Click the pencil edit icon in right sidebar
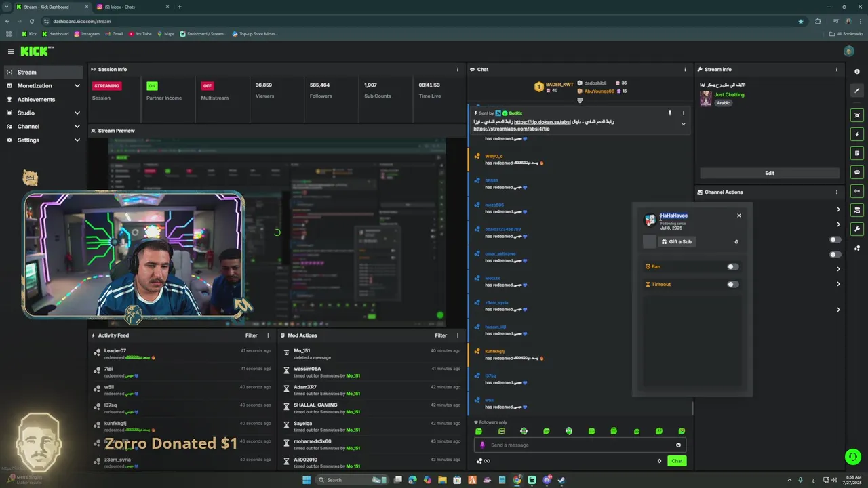Screen dimensions: 868x488 click(857, 90)
